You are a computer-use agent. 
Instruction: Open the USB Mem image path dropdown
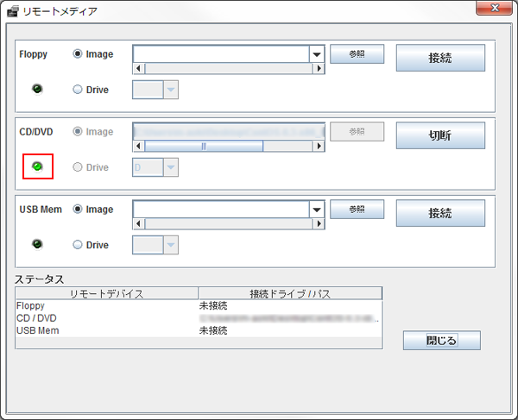pyautogui.click(x=317, y=210)
